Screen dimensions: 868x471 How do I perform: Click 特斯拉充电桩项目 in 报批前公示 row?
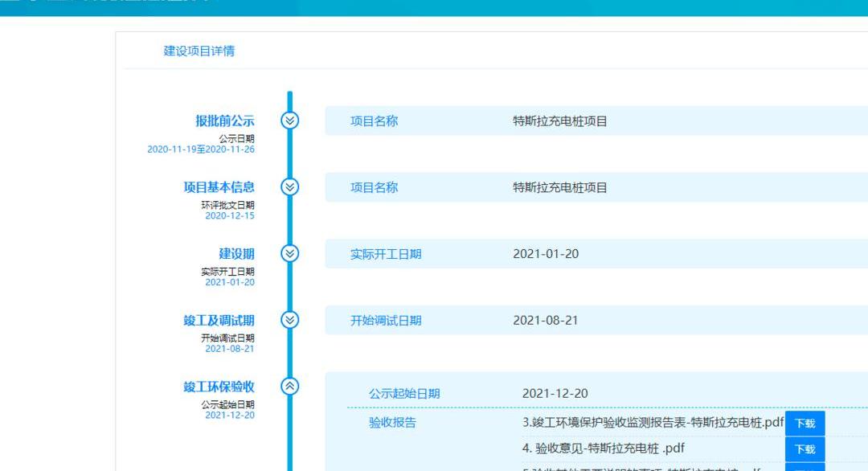point(559,121)
